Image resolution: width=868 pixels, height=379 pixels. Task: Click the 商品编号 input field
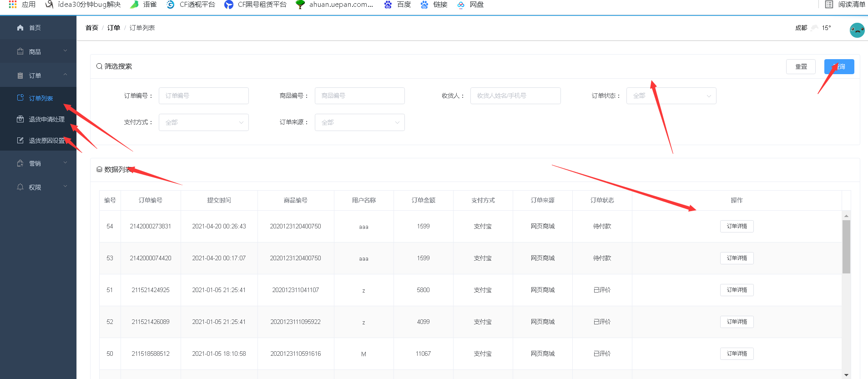pos(359,96)
